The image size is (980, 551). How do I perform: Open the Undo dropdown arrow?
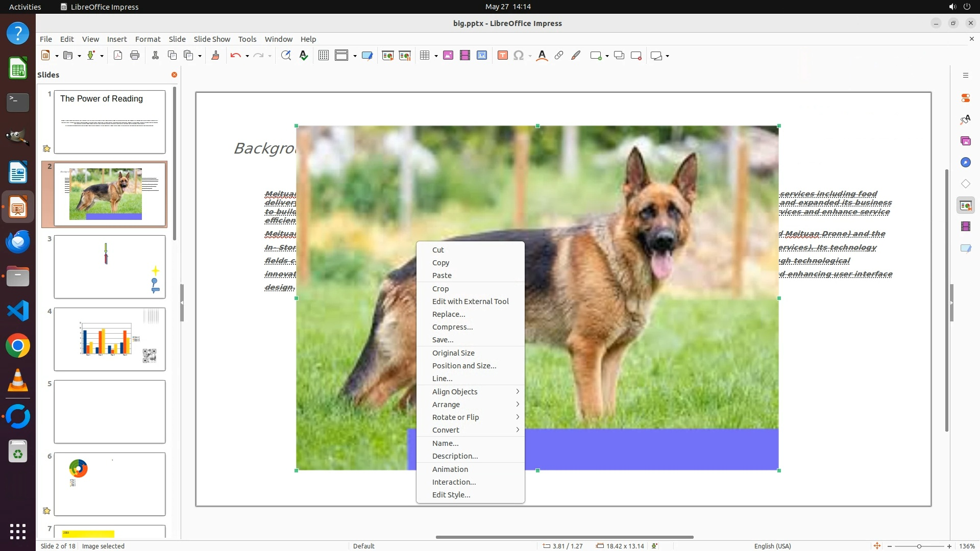(247, 56)
